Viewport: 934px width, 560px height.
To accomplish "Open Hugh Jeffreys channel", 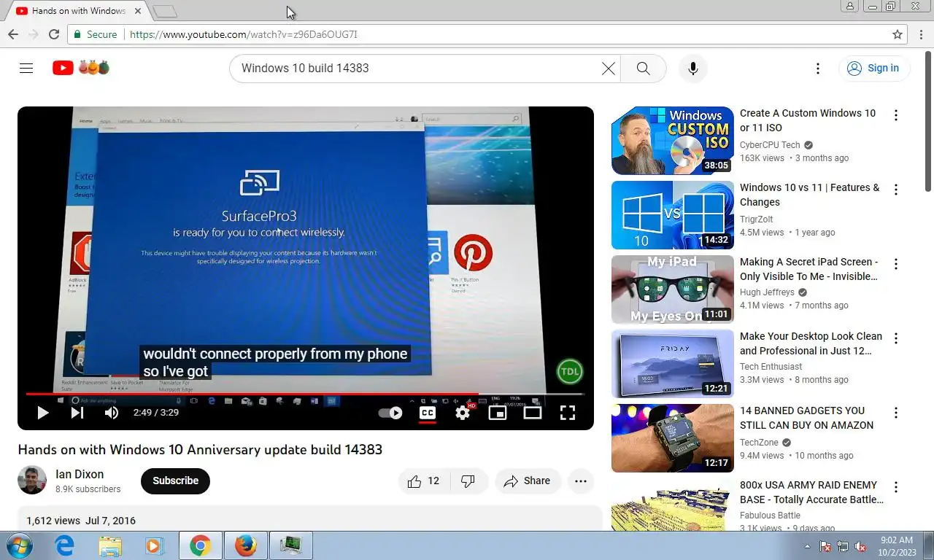I will click(767, 292).
